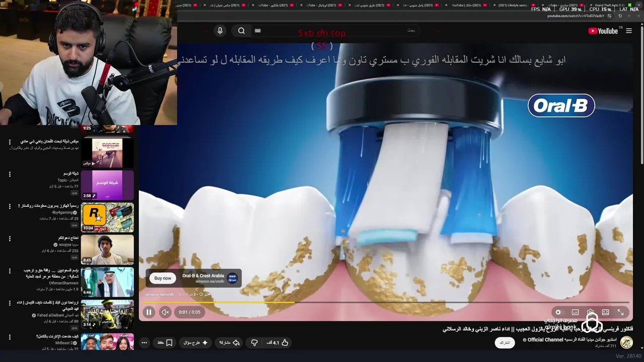
Task: Click the page vertical scrollbar on the right
Action: point(641,96)
